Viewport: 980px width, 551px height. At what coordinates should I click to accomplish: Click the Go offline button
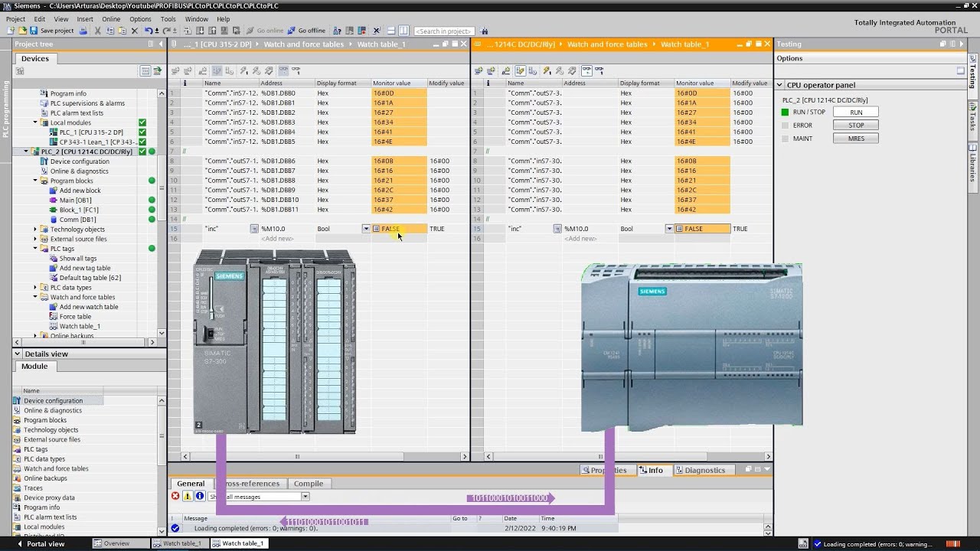[306, 31]
